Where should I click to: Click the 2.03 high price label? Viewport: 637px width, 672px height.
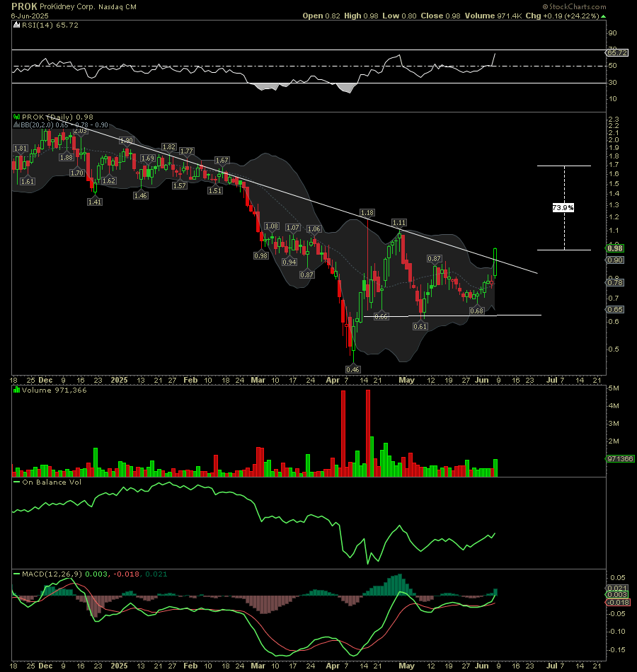80,130
